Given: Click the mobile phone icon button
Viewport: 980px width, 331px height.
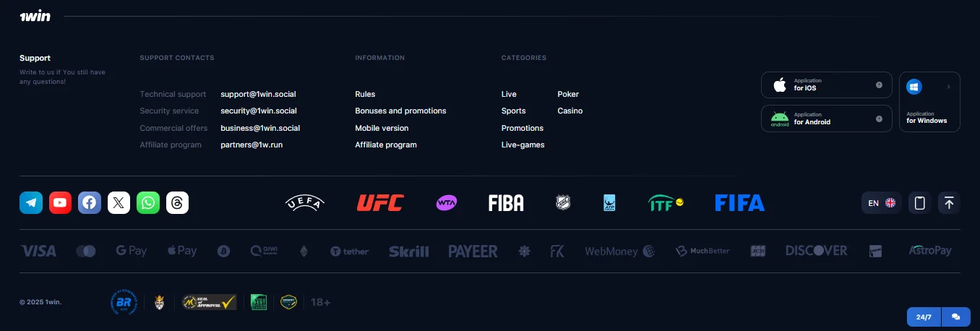Looking at the screenshot, I should pos(919,203).
